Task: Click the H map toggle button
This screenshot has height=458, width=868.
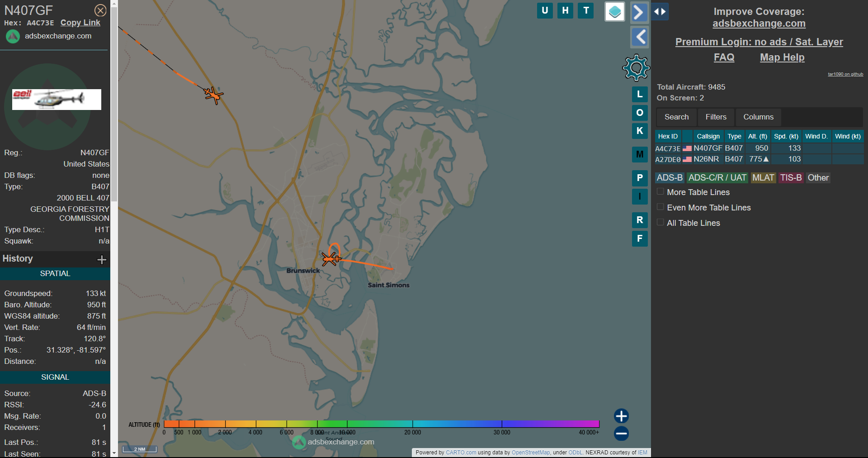Action: pos(565,10)
